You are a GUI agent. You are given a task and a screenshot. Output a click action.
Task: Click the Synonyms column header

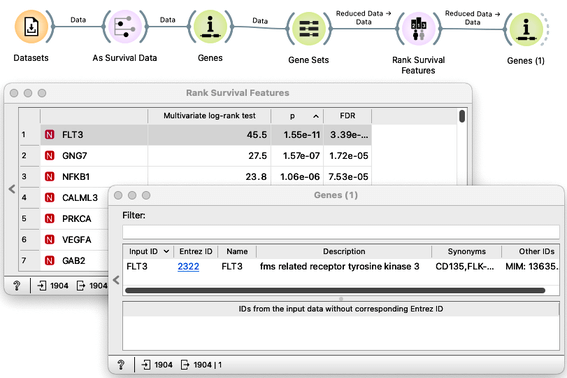point(466,251)
